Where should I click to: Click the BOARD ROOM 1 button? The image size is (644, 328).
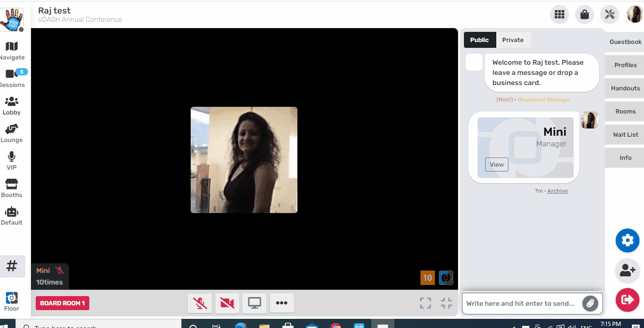click(x=62, y=303)
